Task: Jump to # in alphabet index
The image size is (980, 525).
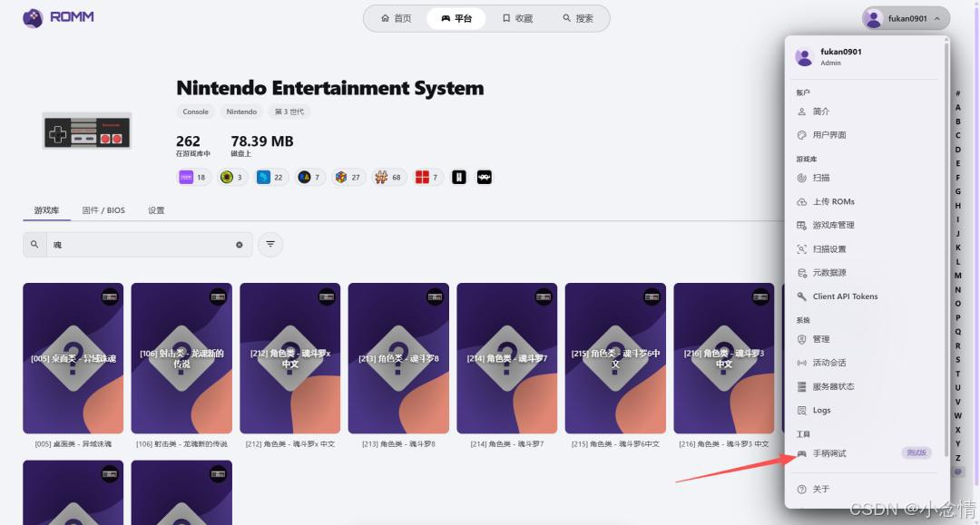Action: [957, 93]
